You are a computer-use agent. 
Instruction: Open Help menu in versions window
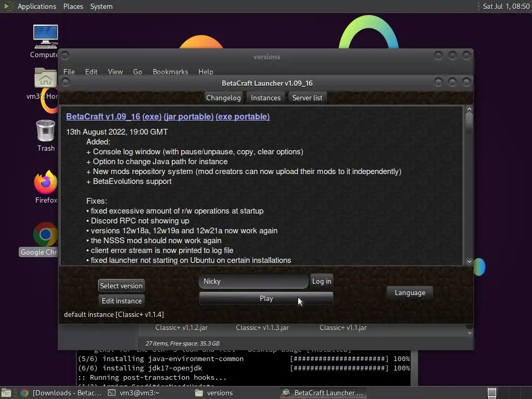[206, 72]
